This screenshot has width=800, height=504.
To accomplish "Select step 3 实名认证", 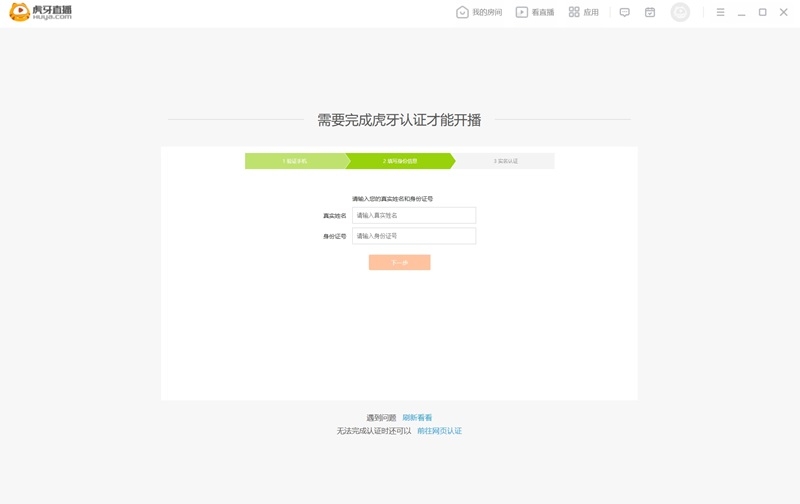I will coord(505,161).
